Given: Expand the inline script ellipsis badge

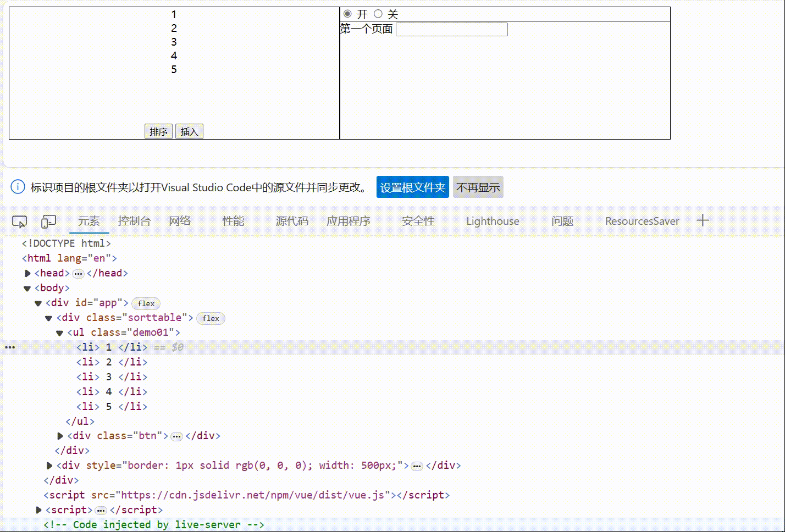Looking at the screenshot, I should (101, 511).
